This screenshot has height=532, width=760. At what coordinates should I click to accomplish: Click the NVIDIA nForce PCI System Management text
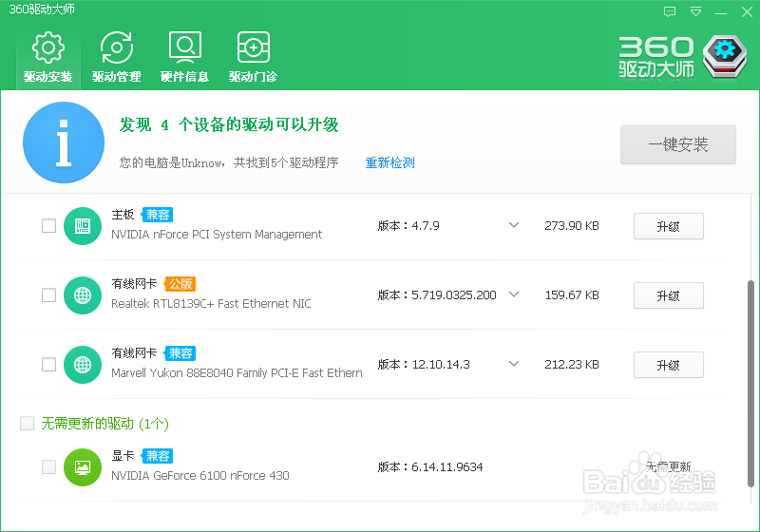tap(217, 235)
